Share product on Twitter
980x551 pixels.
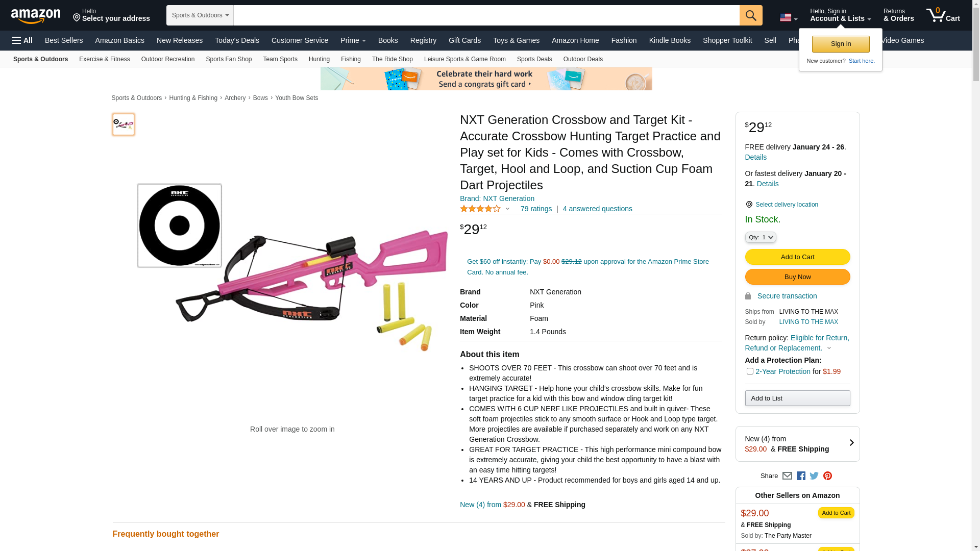[814, 476]
